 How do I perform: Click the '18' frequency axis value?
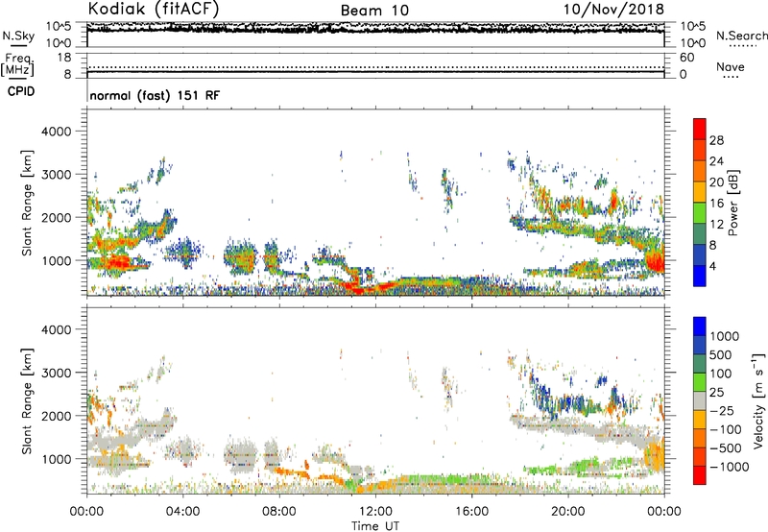point(64,58)
